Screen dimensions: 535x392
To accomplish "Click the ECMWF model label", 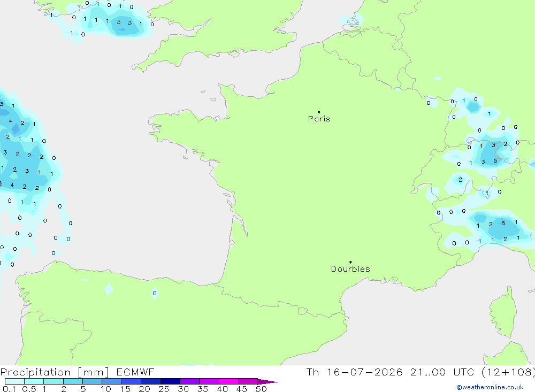I will tap(135, 372).
